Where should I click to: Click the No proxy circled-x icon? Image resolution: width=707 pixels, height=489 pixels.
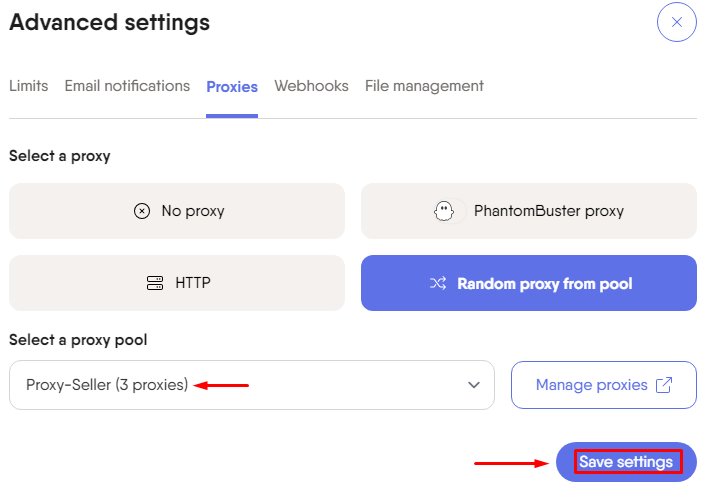coord(142,211)
